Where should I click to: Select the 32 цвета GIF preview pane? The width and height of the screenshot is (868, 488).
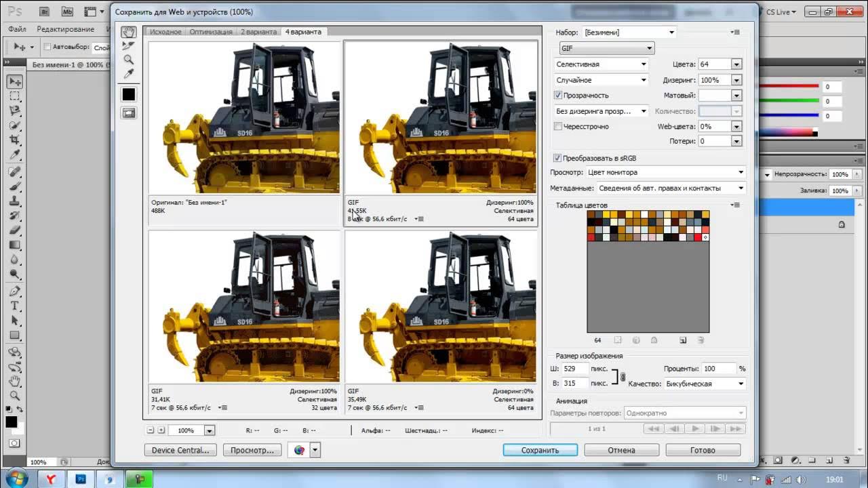[244, 322]
